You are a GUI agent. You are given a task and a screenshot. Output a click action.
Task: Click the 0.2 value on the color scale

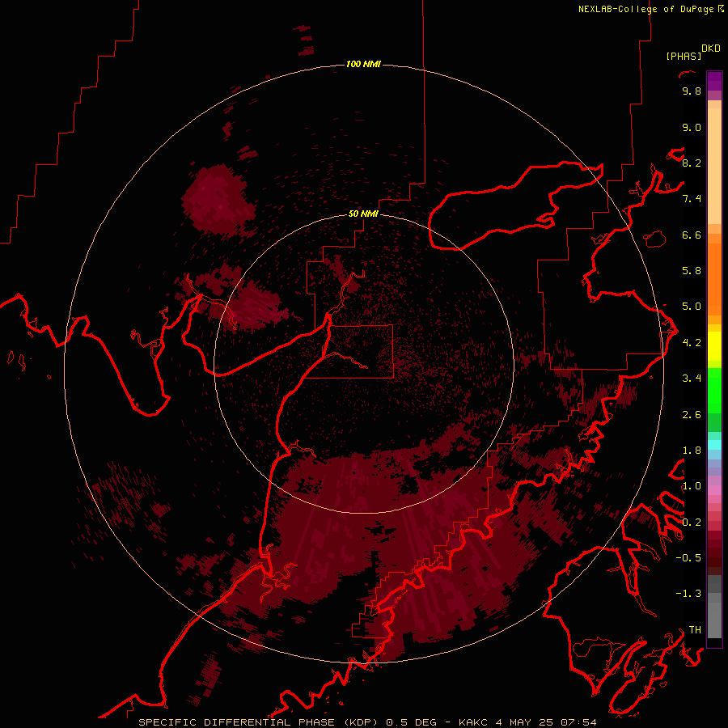pyautogui.click(x=692, y=523)
